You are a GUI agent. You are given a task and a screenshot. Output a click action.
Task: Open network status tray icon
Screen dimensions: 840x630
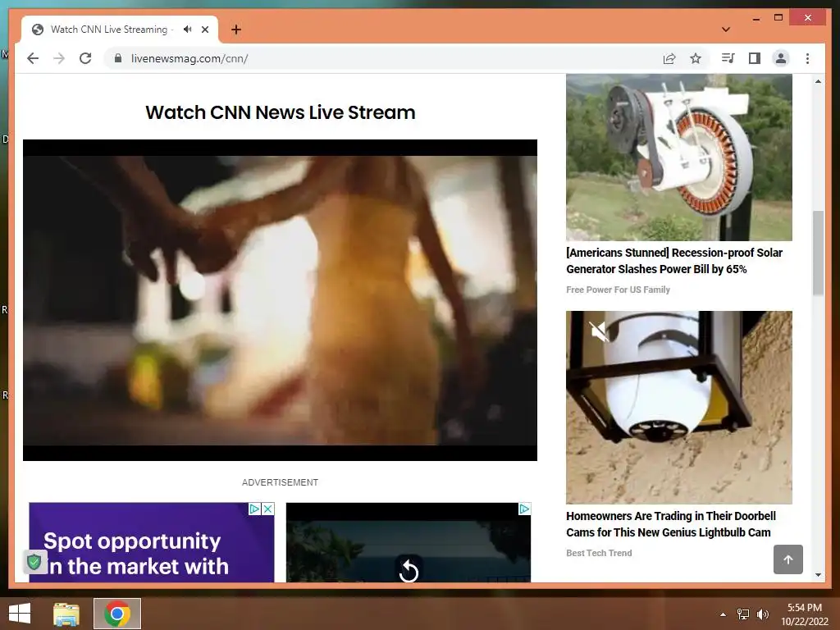point(743,614)
